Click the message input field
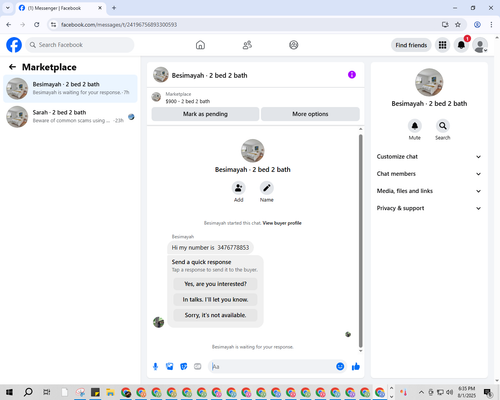This screenshot has height=400, width=500. pyautogui.click(x=272, y=367)
